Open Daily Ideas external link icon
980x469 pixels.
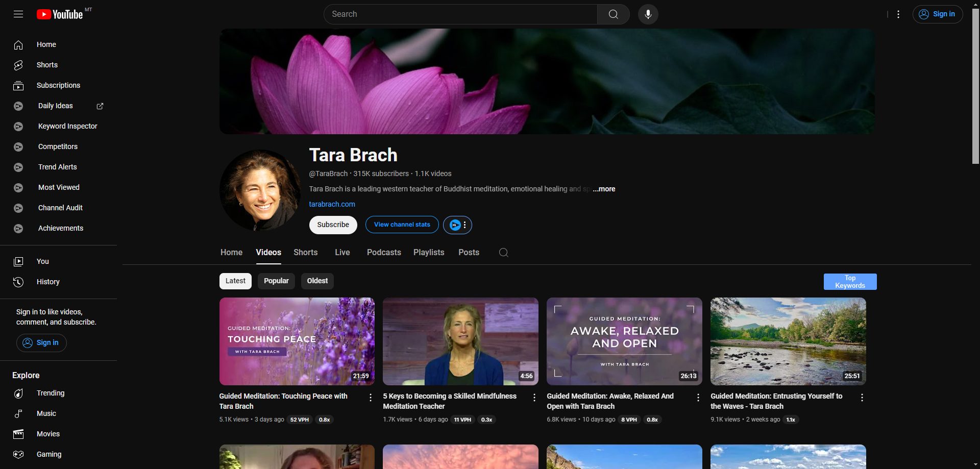tap(100, 106)
